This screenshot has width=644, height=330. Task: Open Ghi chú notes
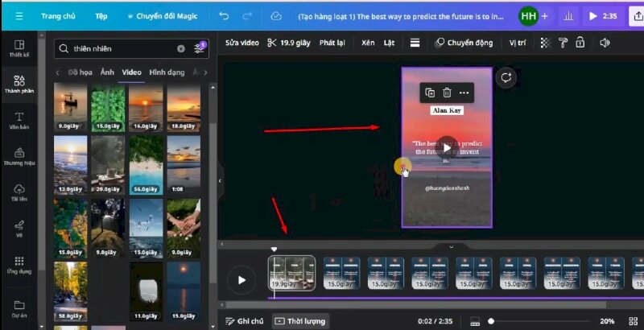pos(245,321)
